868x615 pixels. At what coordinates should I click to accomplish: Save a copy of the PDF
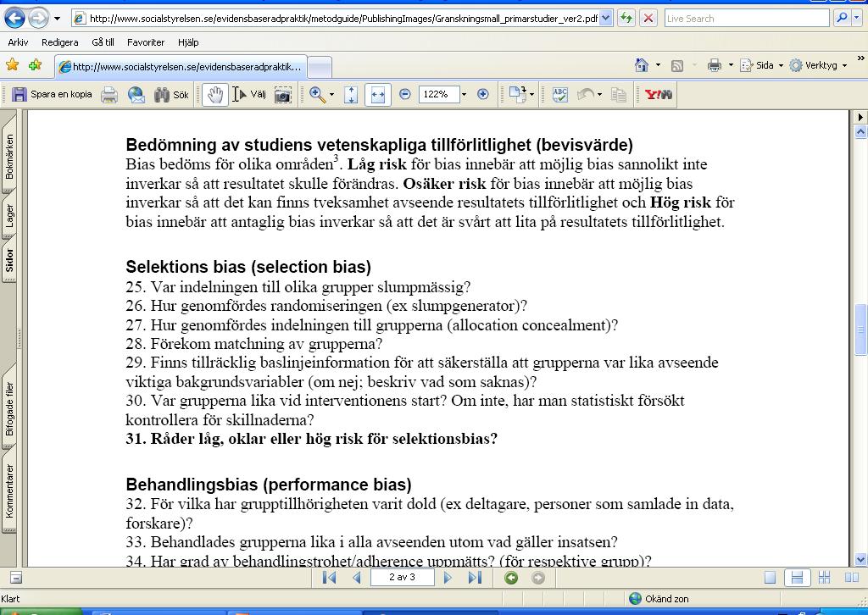tap(52, 95)
